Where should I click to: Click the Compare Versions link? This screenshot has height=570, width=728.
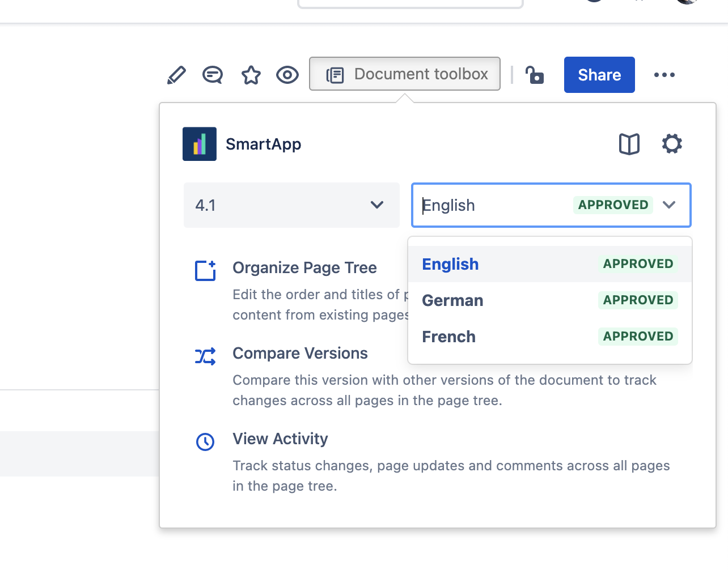[300, 353]
